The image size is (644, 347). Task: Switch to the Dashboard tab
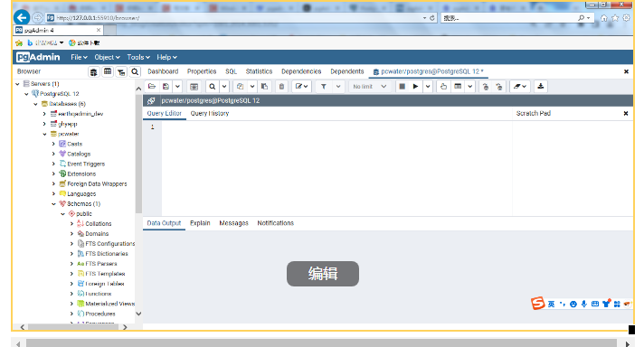tap(163, 71)
